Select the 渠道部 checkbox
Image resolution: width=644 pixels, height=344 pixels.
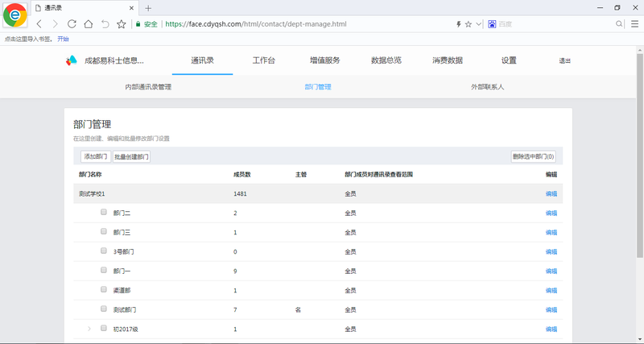click(104, 289)
